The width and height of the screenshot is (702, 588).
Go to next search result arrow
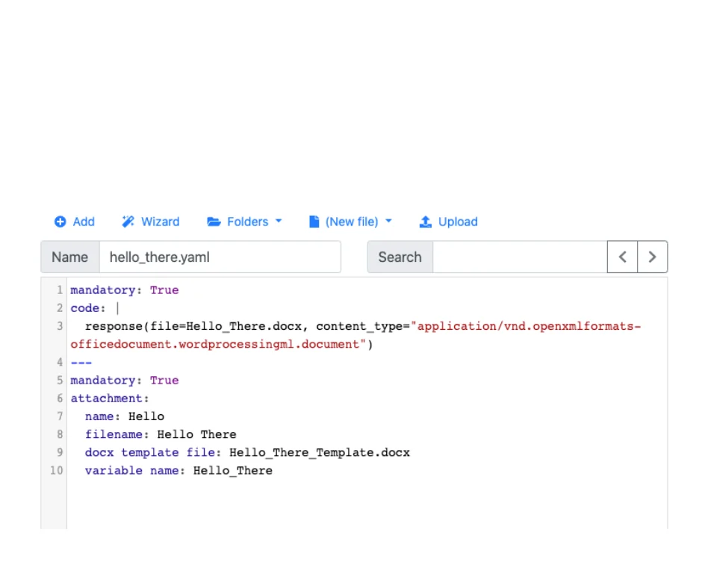click(x=652, y=257)
